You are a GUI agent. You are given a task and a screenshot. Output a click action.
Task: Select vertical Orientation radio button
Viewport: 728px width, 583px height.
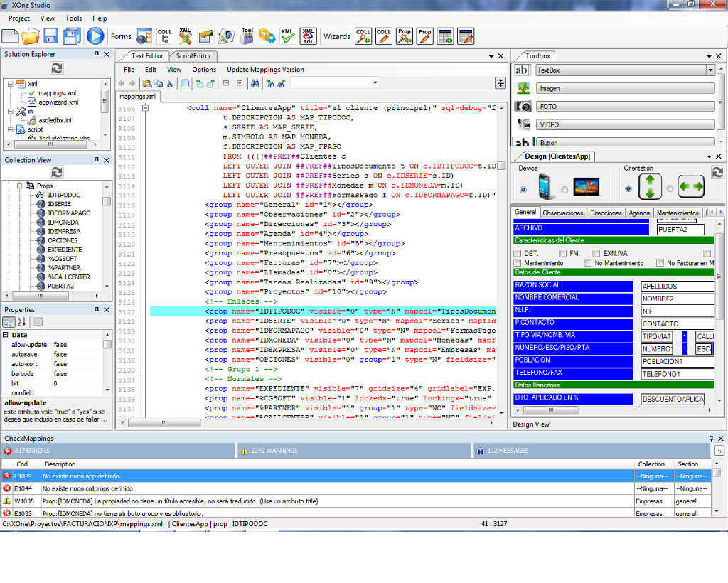[628, 188]
